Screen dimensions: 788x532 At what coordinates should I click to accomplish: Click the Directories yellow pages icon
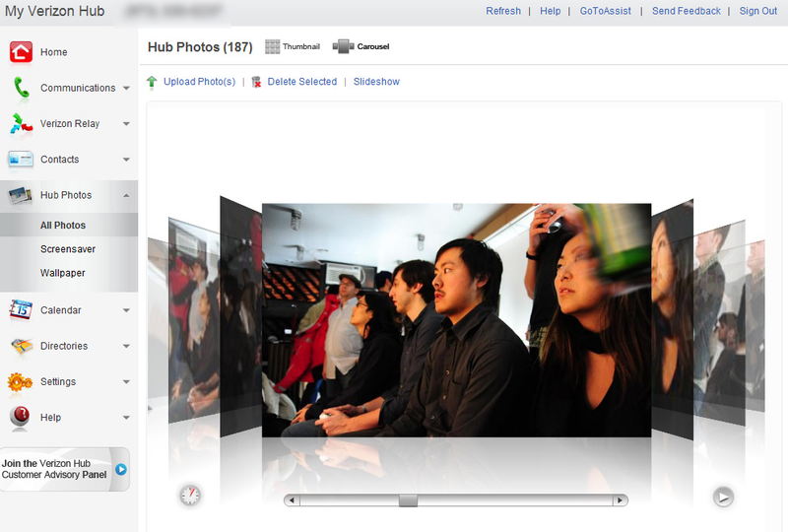(22, 346)
